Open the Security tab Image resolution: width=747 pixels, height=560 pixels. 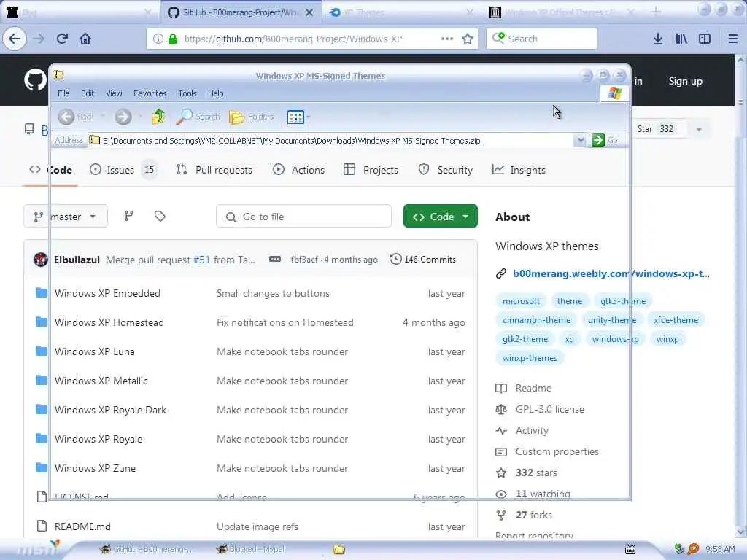[x=446, y=170]
